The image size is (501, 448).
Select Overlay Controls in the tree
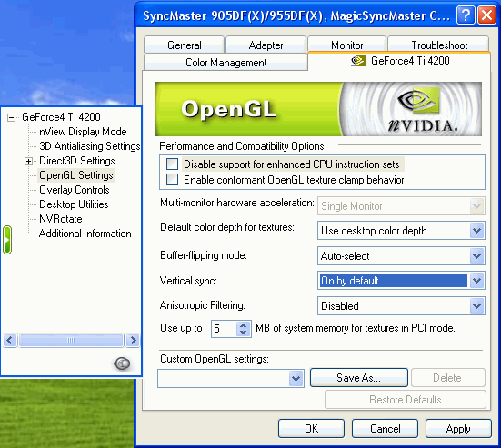point(75,190)
